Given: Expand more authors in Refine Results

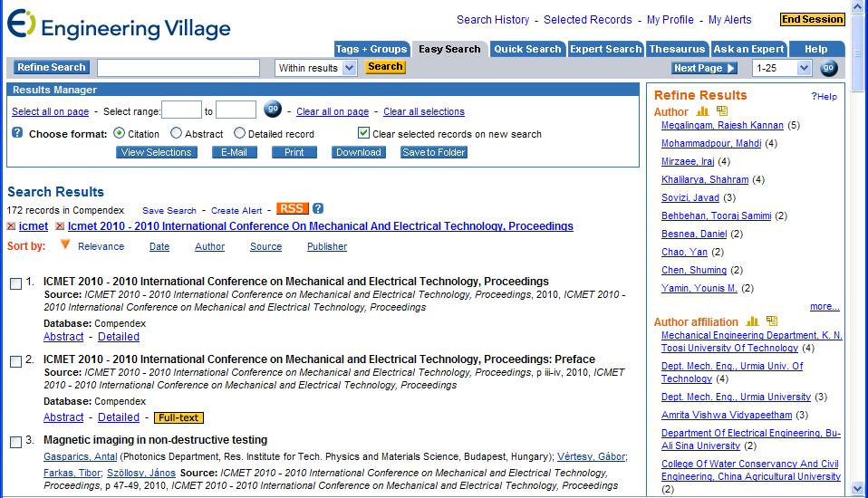Looking at the screenshot, I should pyautogui.click(x=825, y=307).
